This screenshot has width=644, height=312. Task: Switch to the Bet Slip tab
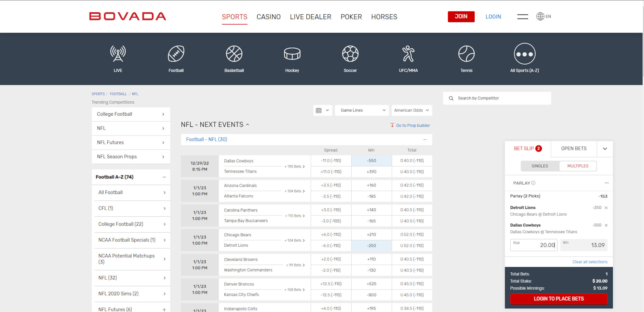(x=528, y=149)
